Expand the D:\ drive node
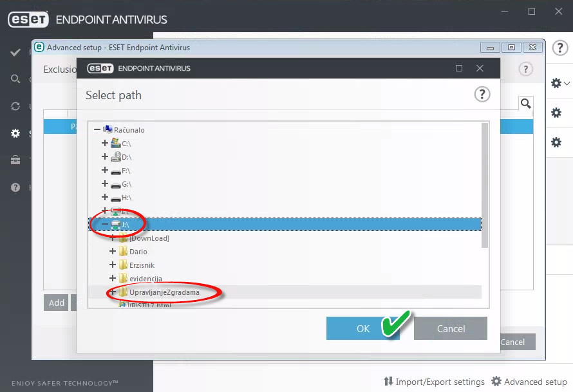This screenshot has width=573, height=392. [105, 156]
